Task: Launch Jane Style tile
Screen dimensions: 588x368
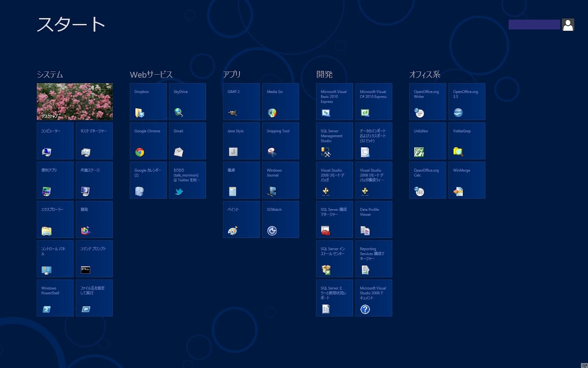Action: [241, 141]
